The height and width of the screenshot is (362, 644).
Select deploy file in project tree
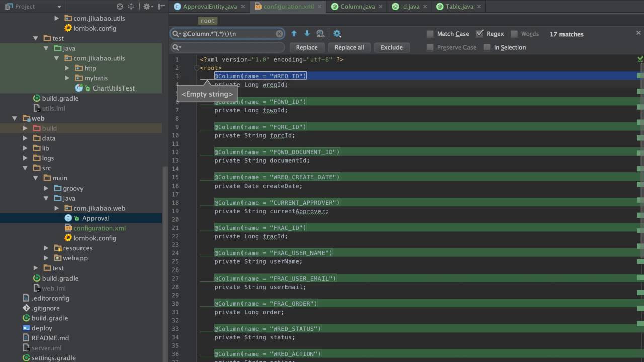[x=42, y=328]
